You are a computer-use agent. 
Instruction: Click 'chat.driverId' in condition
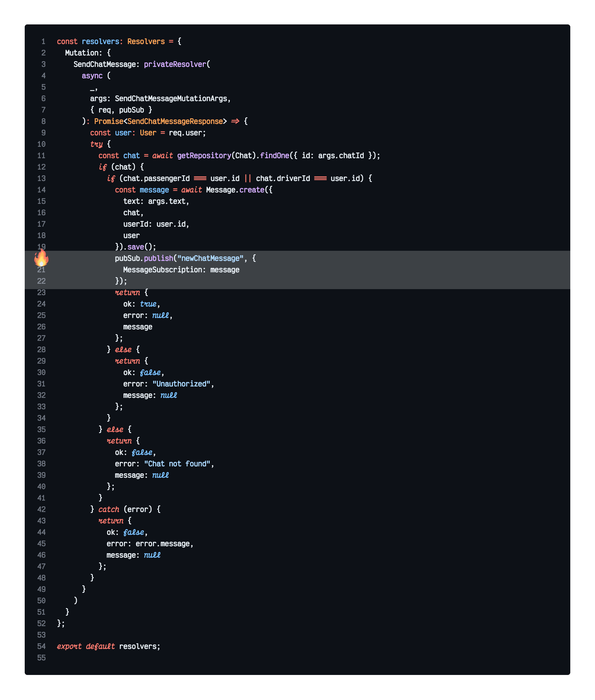pos(283,178)
